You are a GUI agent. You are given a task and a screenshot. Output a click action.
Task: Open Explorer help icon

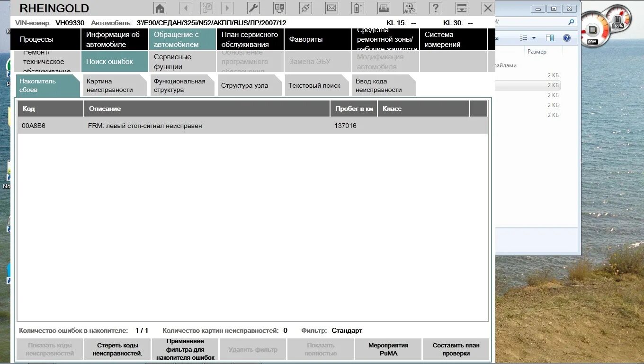pyautogui.click(x=566, y=38)
